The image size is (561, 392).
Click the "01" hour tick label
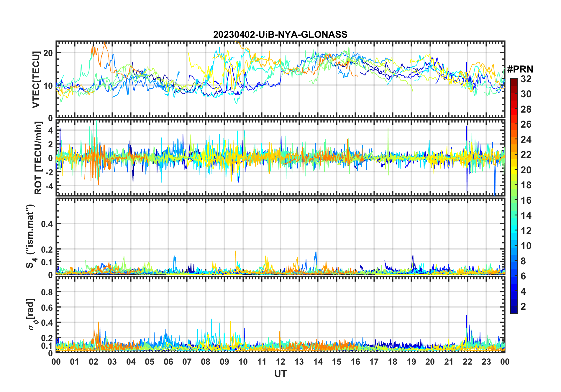pos(75,362)
